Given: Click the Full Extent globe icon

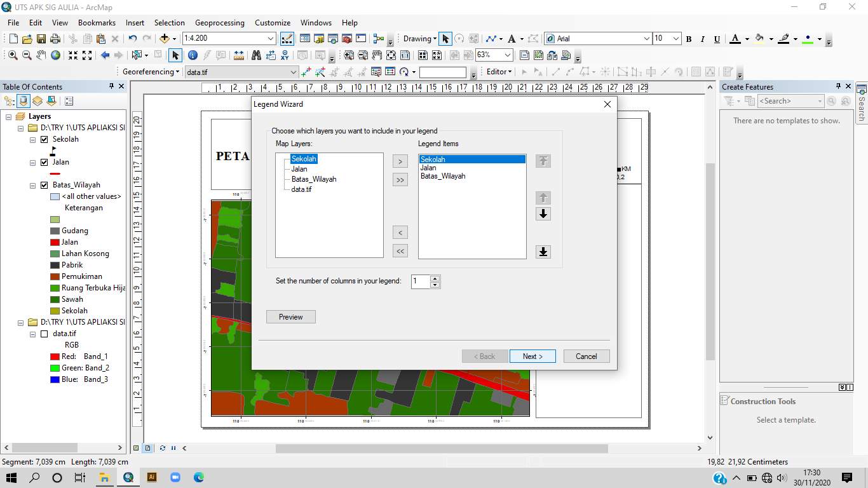Looking at the screenshot, I should pyautogui.click(x=56, y=55).
